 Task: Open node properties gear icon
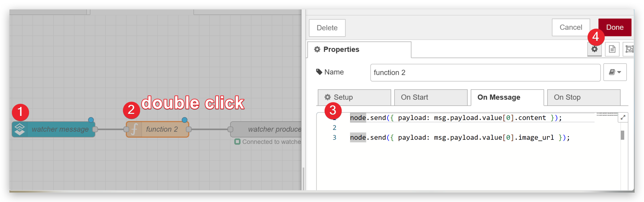pyautogui.click(x=594, y=49)
